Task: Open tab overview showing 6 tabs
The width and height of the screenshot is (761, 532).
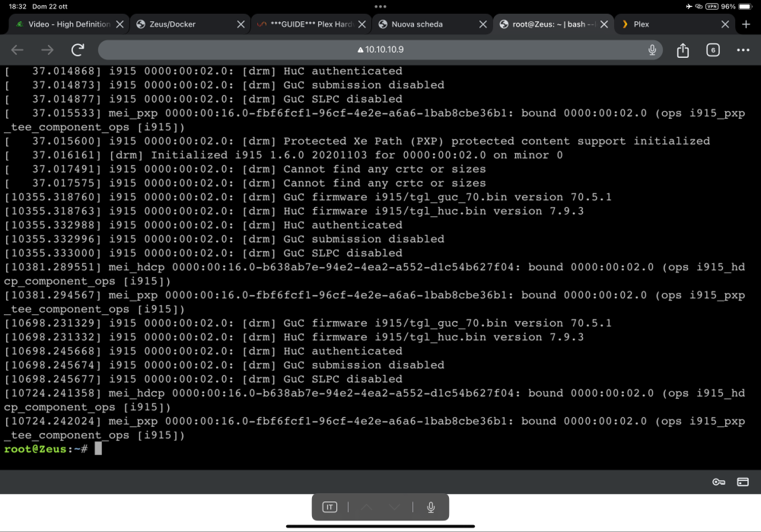Action: point(713,49)
